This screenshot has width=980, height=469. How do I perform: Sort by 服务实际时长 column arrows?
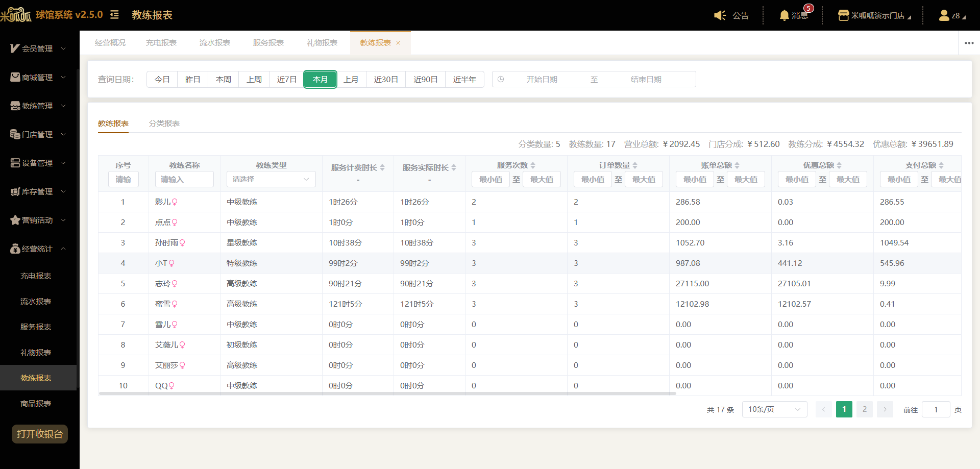click(x=454, y=167)
